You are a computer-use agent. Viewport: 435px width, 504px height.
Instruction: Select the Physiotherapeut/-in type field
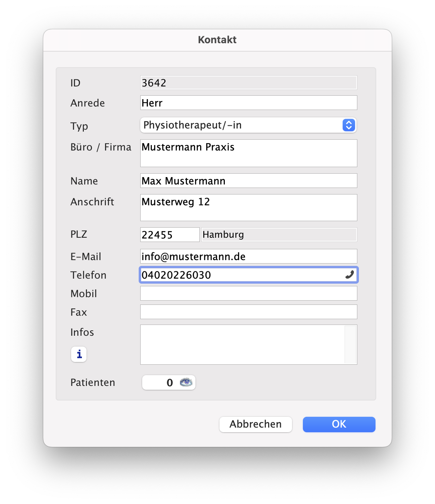240,125
